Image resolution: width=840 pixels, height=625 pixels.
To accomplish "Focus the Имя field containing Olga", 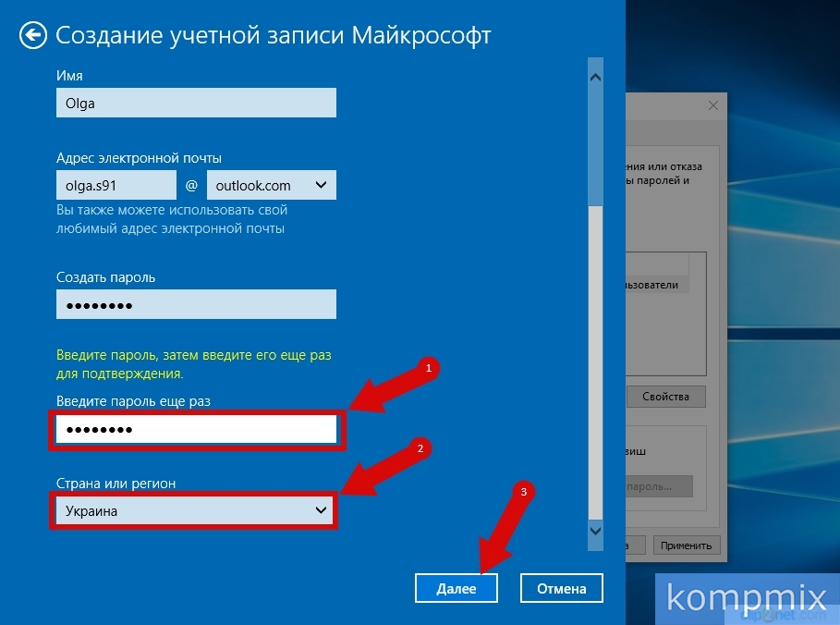I will [196, 103].
